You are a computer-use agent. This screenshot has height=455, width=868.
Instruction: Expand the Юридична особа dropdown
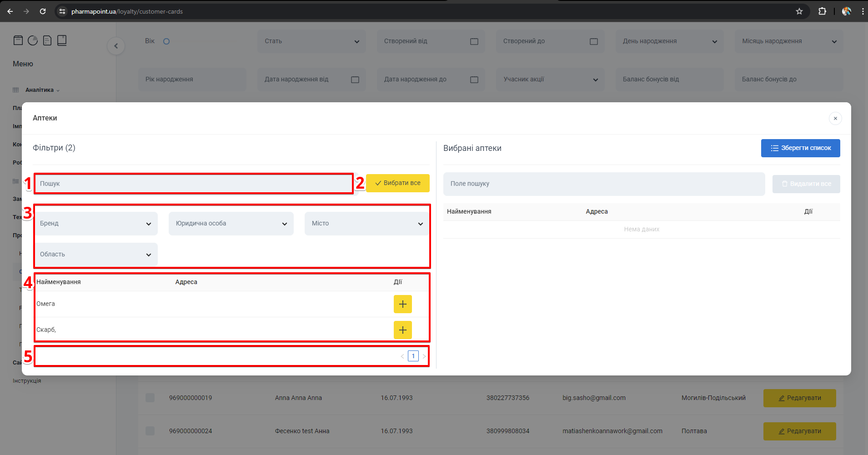tap(231, 224)
